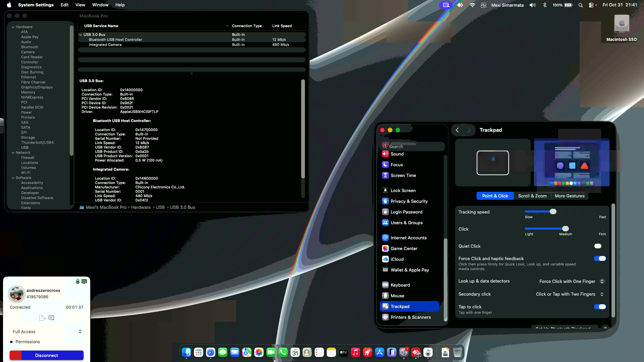Screen dimensions: 644x362
Task: Open the View menu
Action: pyautogui.click(x=80, y=5)
